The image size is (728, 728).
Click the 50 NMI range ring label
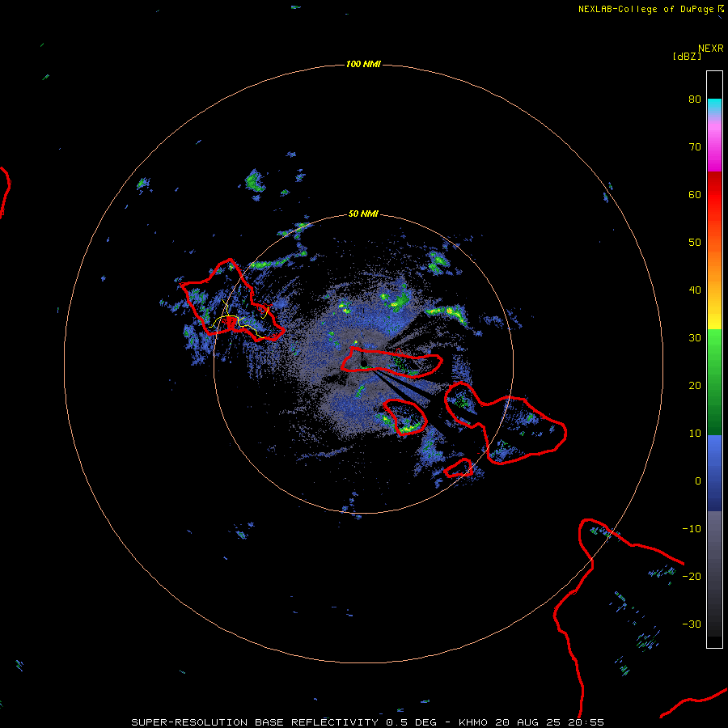click(363, 214)
